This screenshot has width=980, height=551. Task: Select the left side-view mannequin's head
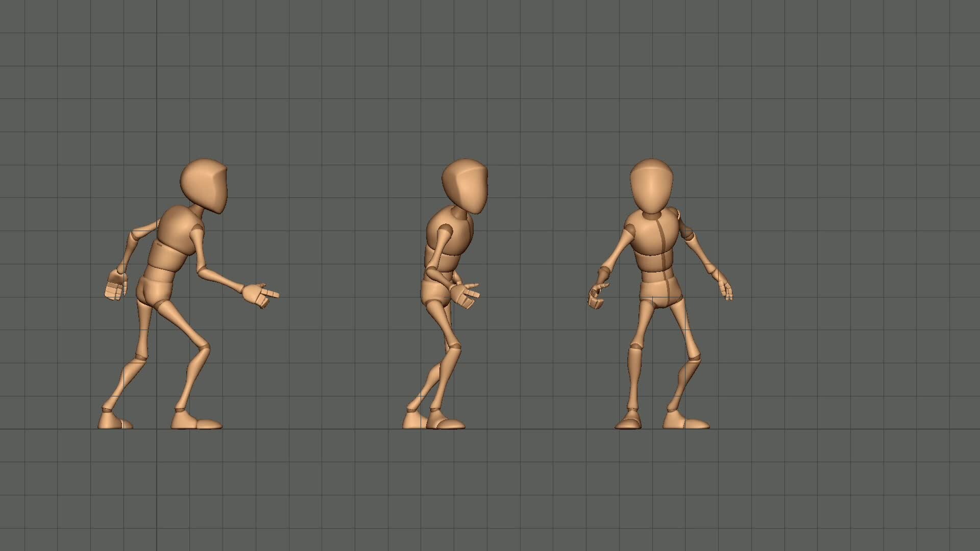point(204,185)
